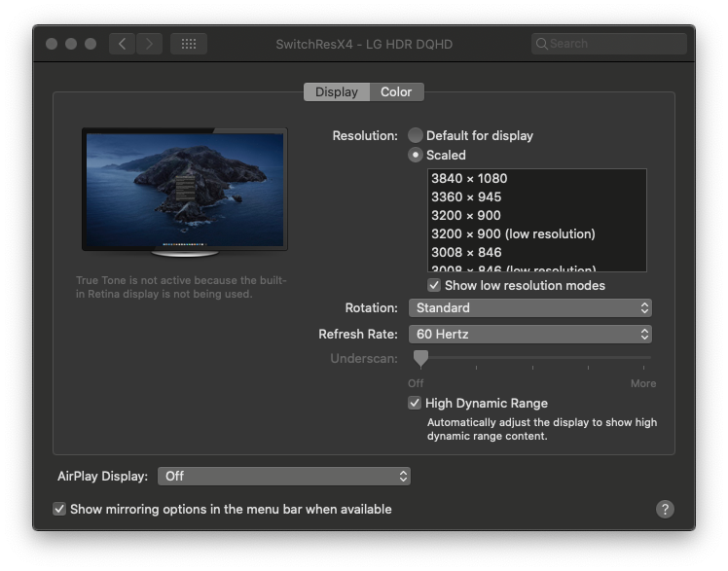Toggle Show mirroring options in the menu bar
The image size is (728, 571).
point(59,509)
